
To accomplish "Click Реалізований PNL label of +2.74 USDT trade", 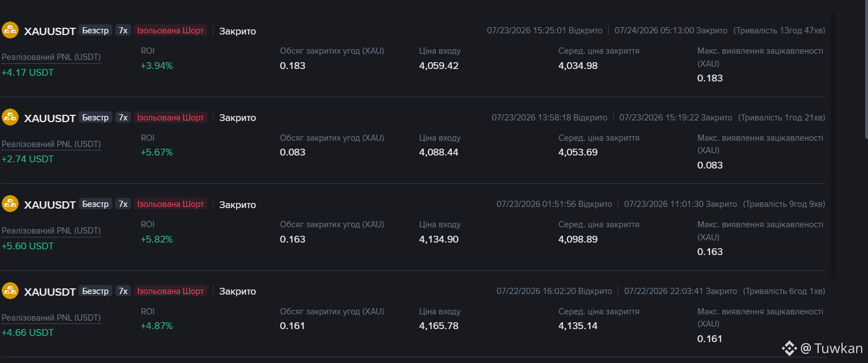I will (51, 144).
